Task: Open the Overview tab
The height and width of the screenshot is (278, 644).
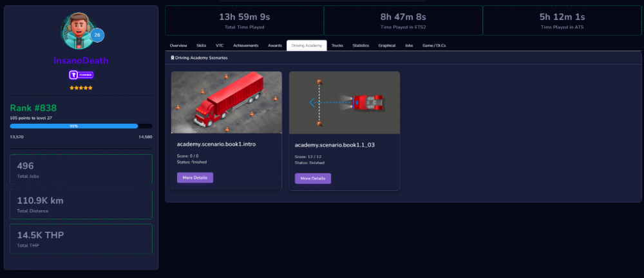Action: pyautogui.click(x=178, y=46)
